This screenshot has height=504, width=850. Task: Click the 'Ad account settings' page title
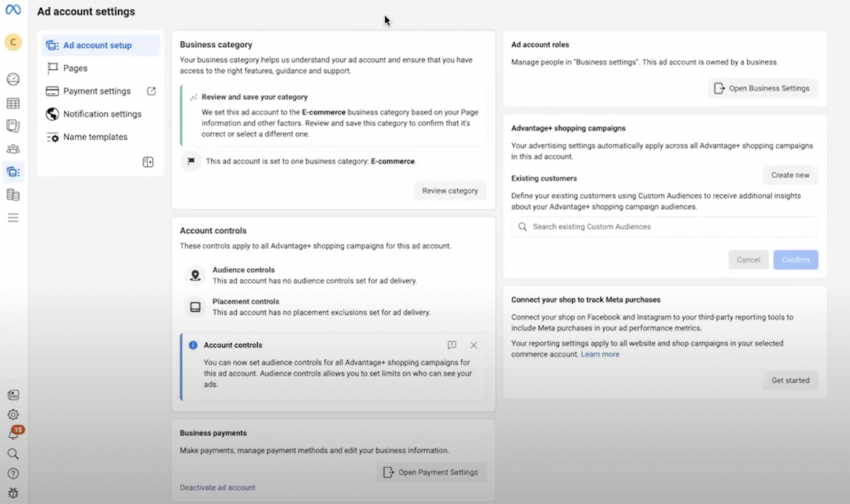(87, 11)
